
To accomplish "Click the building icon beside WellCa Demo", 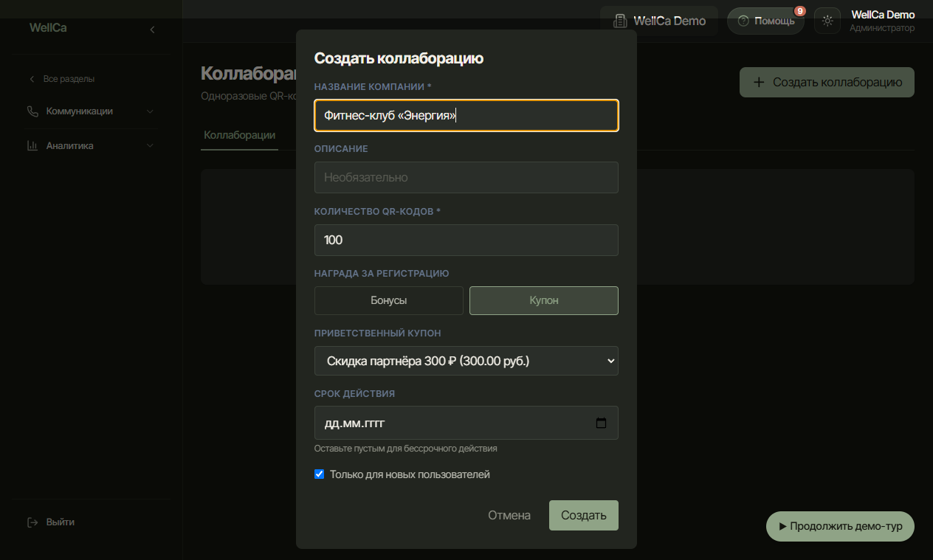I will click(621, 21).
